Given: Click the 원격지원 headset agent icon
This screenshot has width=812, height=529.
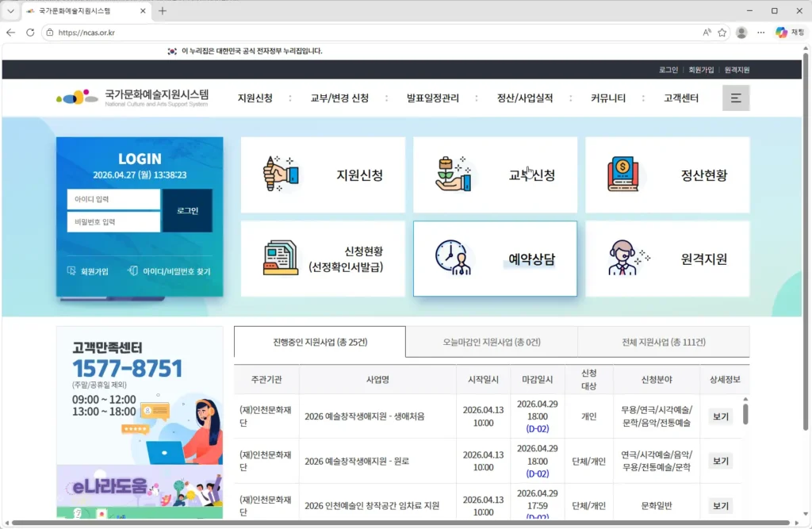Looking at the screenshot, I should tap(628, 258).
